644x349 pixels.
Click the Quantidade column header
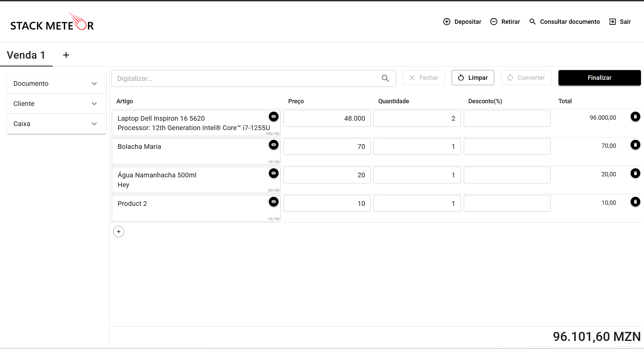(x=394, y=101)
